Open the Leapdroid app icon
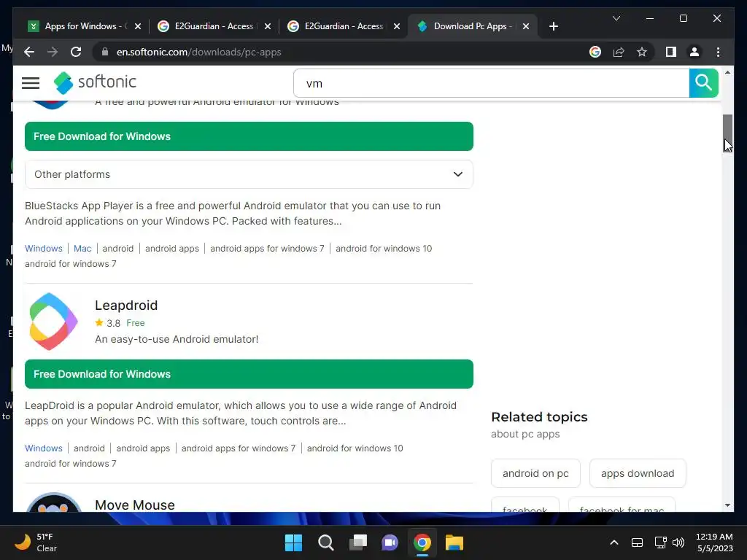The height and width of the screenshot is (560, 747). pos(53,322)
